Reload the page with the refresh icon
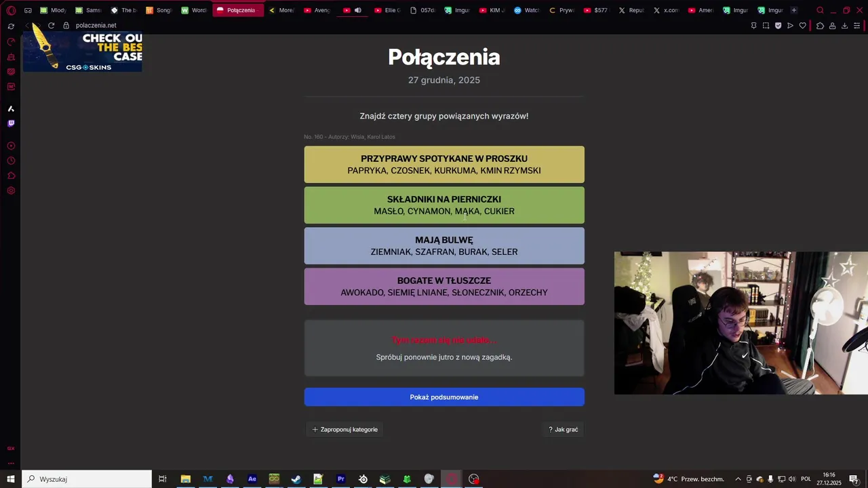Image resolution: width=868 pixels, height=488 pixels. (51, 25)
